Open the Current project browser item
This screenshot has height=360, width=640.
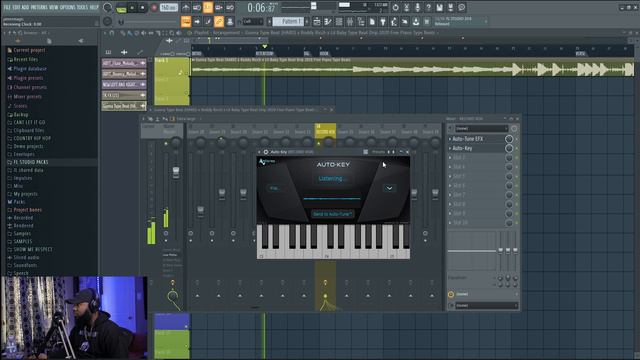pyautogui.click(x=26, y=50)
